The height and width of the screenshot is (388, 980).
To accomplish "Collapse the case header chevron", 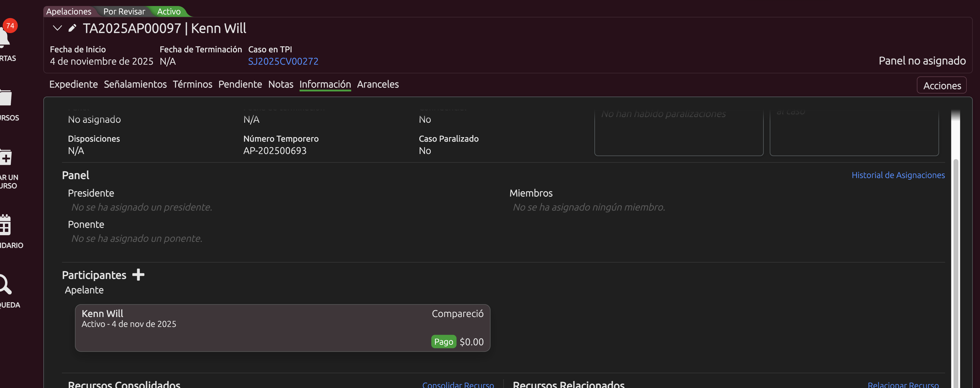I will coord(57,28).
